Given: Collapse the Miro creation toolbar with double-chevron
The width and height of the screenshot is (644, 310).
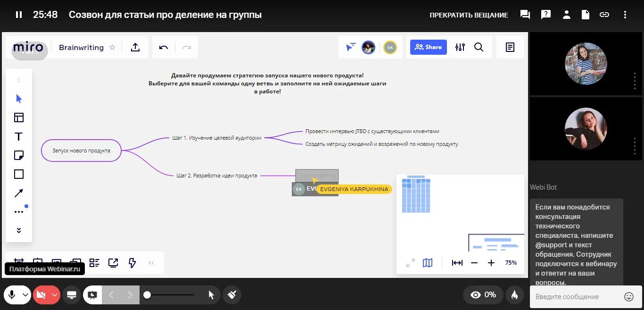Looking at the screenshot, I should [151, 263].
